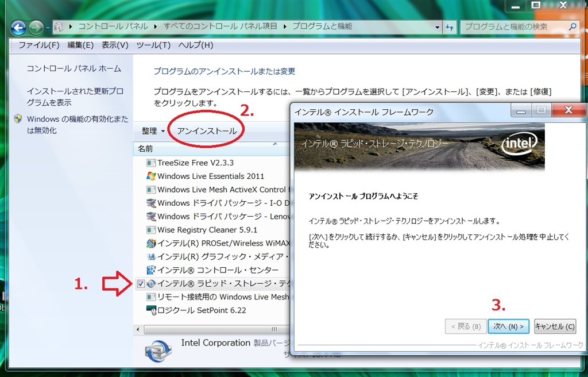This screenshot has height=377, width=588.
Task: Open the ツール(T) menu
Action: click(x=153, y=45)
